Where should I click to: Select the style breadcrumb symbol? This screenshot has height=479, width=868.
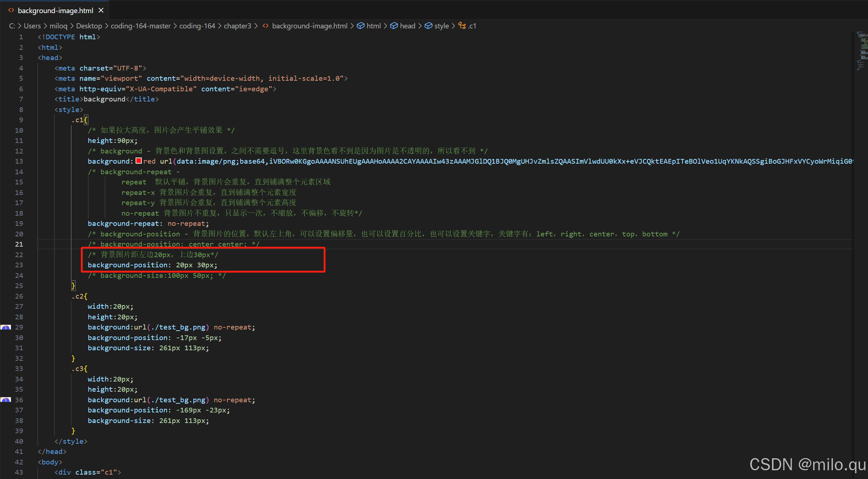(x=442, y=26)
